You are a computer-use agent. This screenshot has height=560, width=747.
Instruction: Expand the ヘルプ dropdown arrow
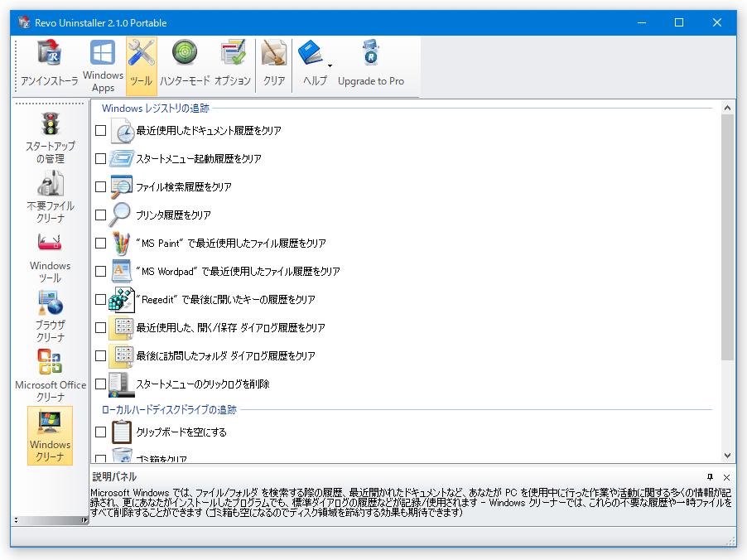pyautogui.click(x=330, y=65)
